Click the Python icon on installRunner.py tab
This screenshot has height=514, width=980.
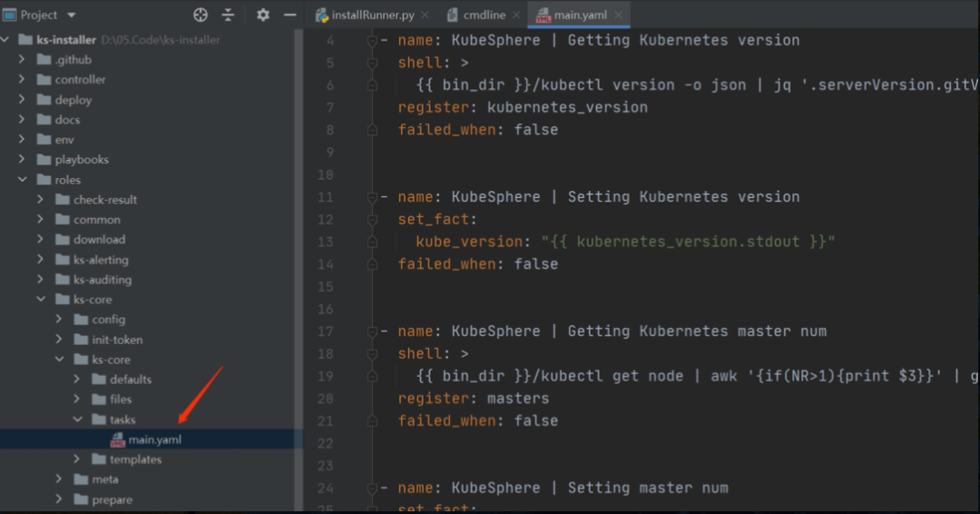click(322, 15)
